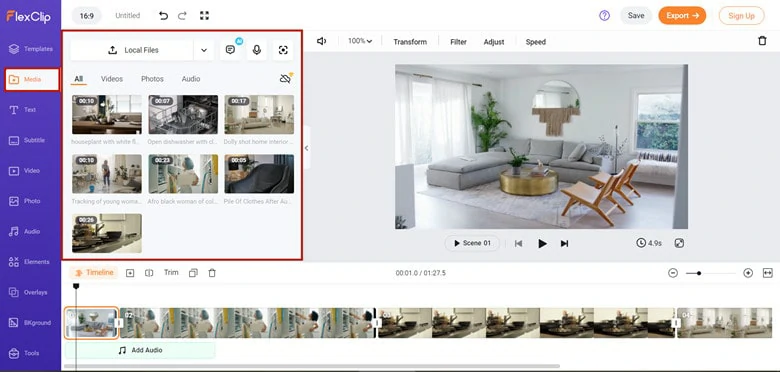The width and height of the screenshot is (780, 372).
Task: Open the 100% volume dropdown
Action: (x=360, y=41)
